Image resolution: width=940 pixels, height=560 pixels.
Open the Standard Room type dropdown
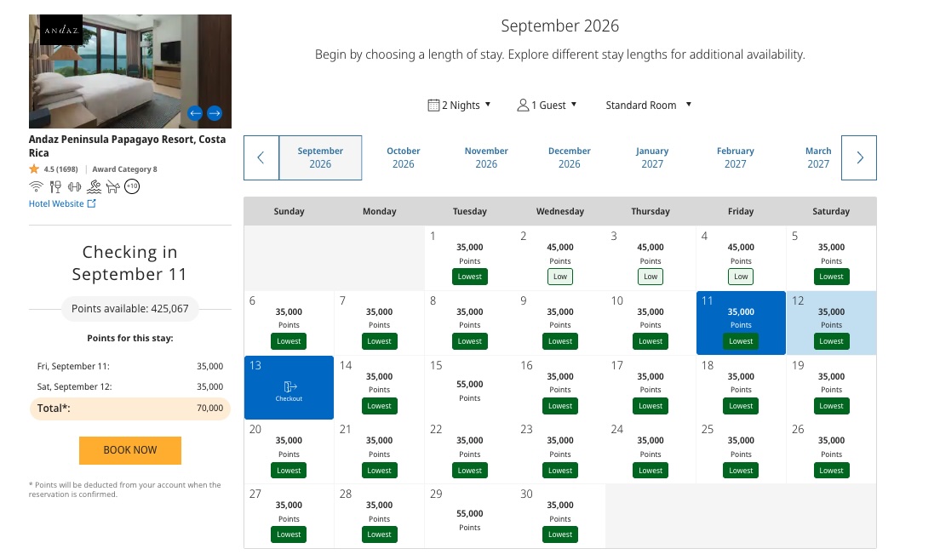(648, 105)
